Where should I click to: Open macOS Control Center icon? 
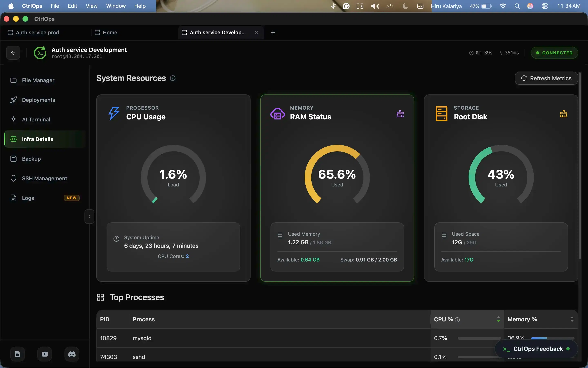(x=545, y=6)
